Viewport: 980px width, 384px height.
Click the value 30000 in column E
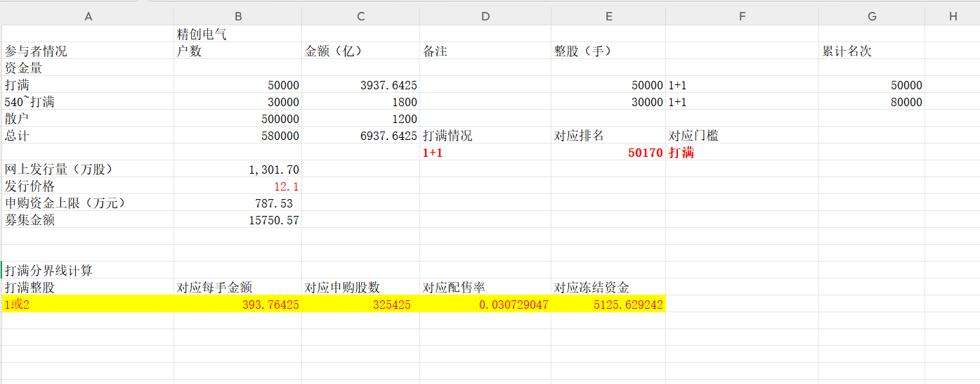[608, 101]
